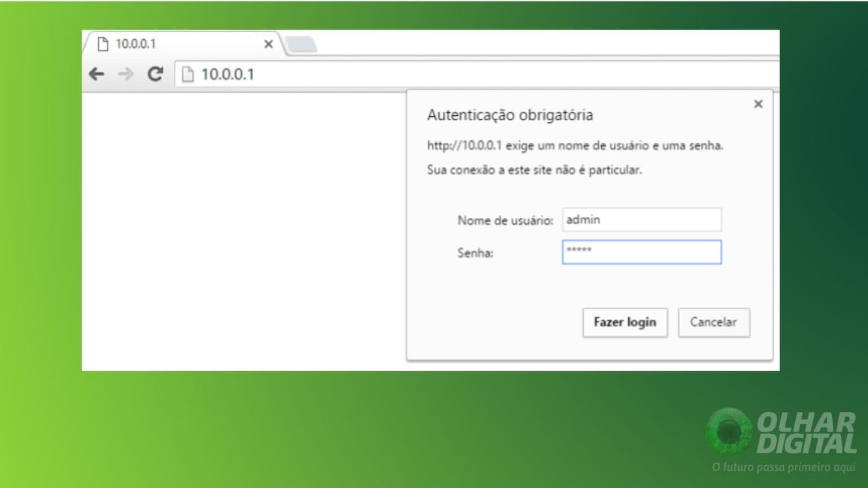Click the page document icon in the address bar
Screen dimensions: 868x488
[188, 74]
